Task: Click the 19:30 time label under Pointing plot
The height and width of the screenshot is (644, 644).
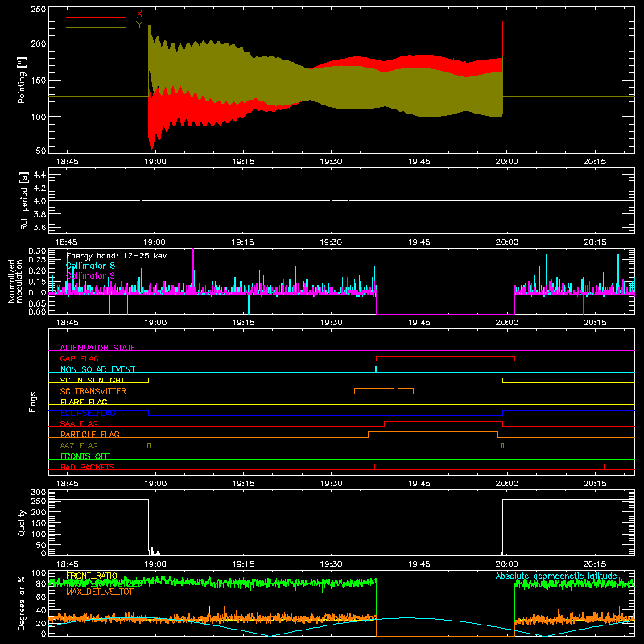Action: pos(331,162)
